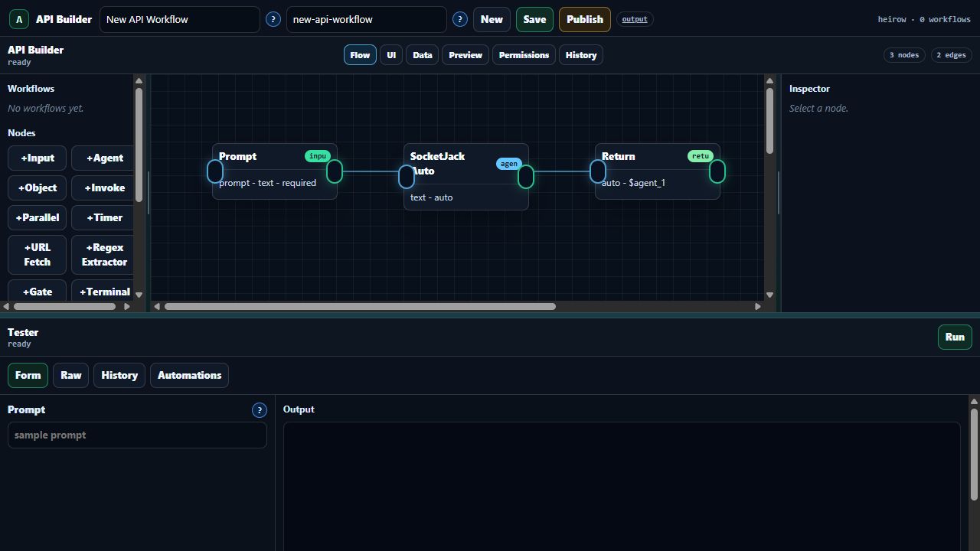This screenshot has height=551, width=980.
Task: Add a +URL Fetch node
Action: pos(38,255)
